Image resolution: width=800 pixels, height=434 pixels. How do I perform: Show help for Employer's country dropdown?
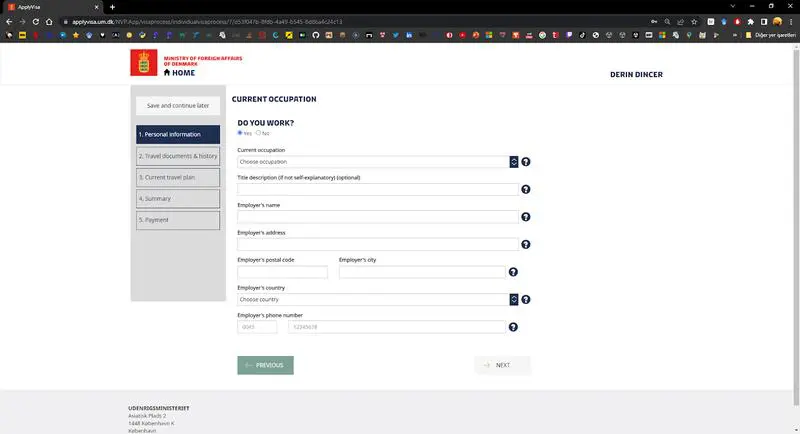(526, 299)
